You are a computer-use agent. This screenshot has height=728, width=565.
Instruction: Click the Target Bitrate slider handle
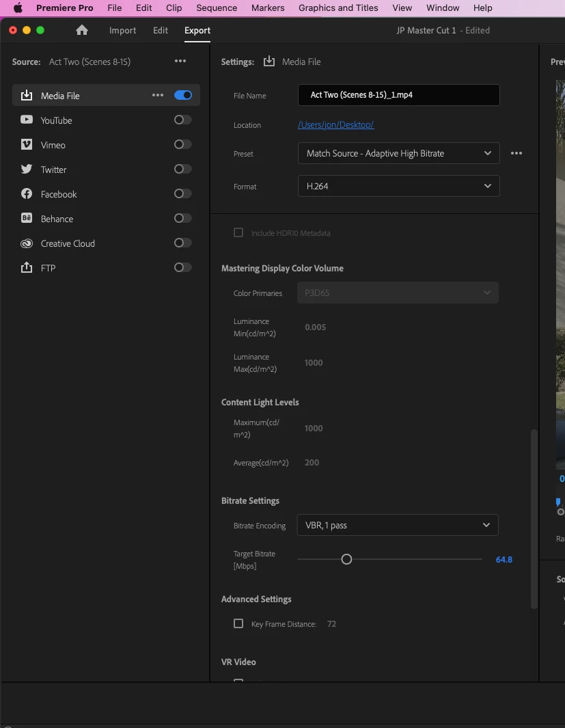click(x=346, y=559)
